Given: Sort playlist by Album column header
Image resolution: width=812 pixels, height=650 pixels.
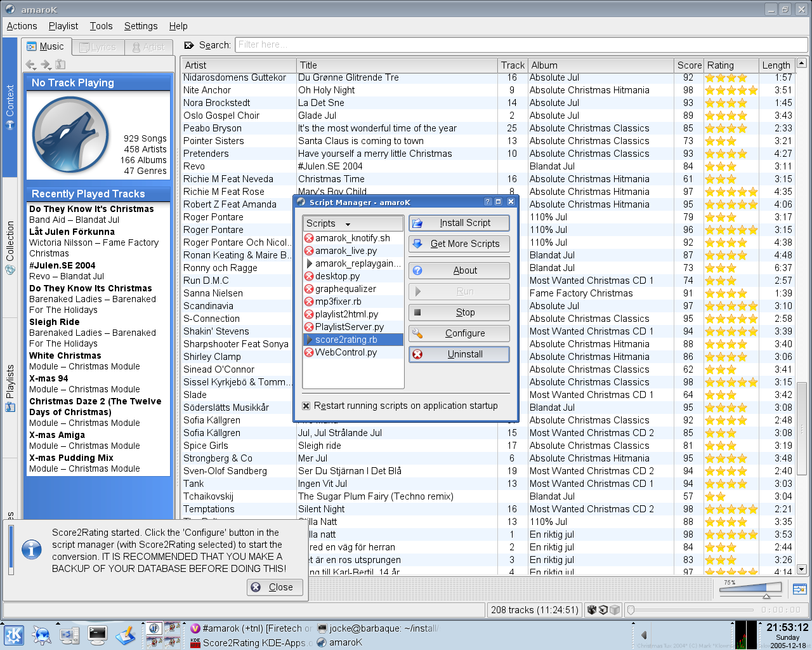Looking at the screenshot, I should pos(601,65).
